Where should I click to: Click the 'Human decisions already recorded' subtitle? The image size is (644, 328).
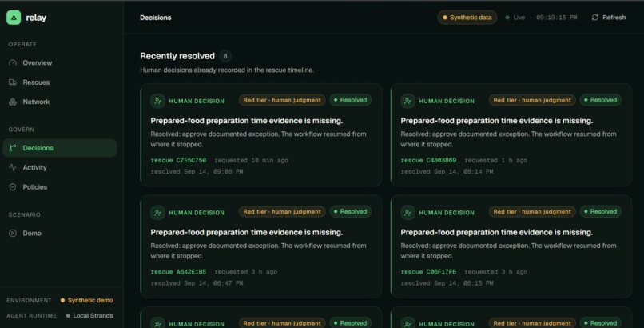(x=227, y=70)
